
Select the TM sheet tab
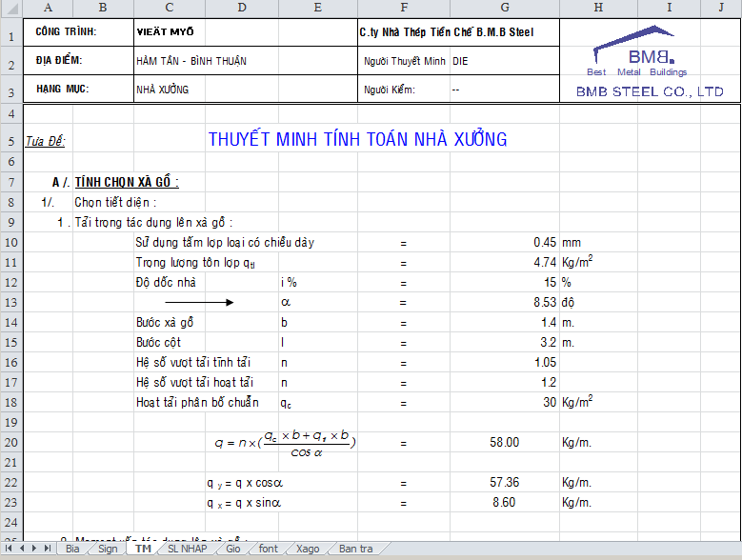click(x=143, y=549)
